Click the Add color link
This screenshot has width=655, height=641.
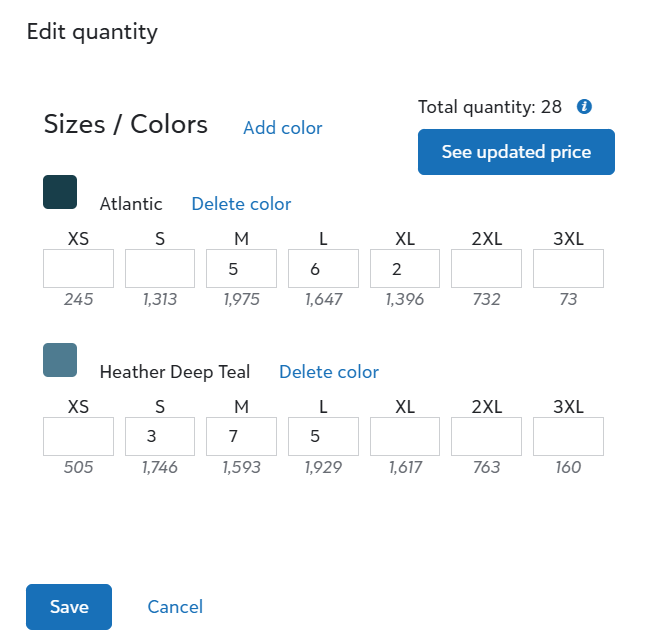click(x=283, y=128)
